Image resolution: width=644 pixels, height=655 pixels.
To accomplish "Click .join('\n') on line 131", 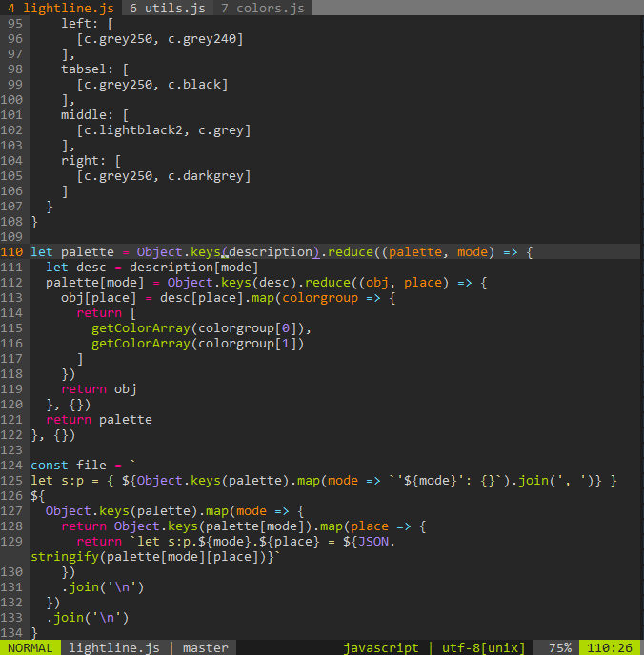I will (x=103, y=586).
